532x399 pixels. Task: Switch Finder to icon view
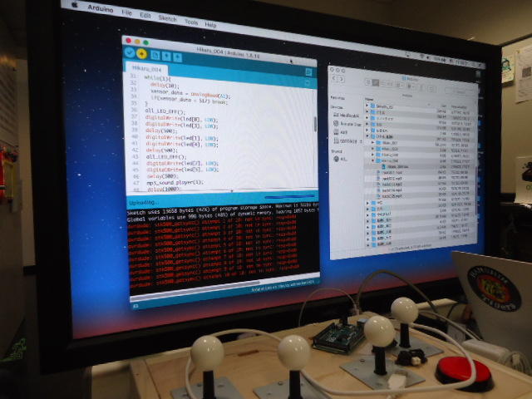(x=369, y=81)
